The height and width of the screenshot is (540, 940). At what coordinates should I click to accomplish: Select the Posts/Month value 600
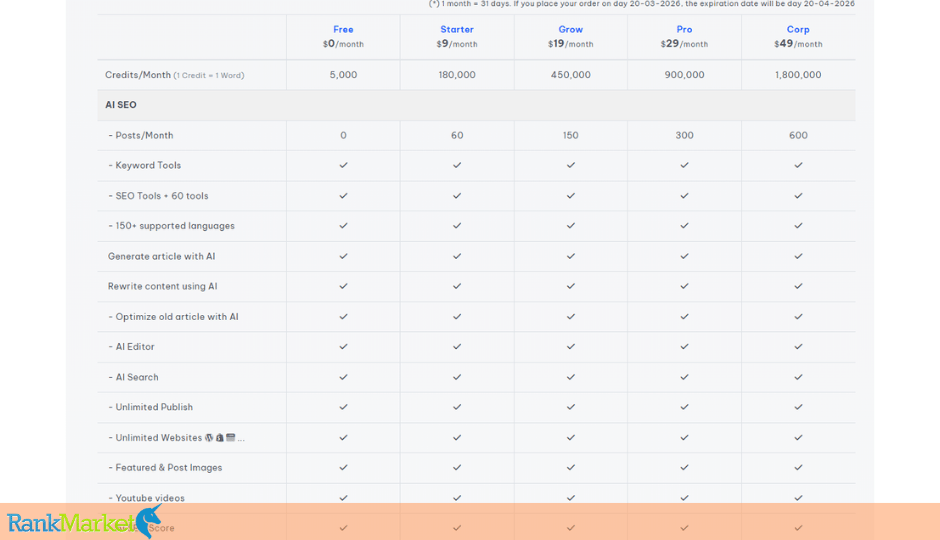coord(798,135)
